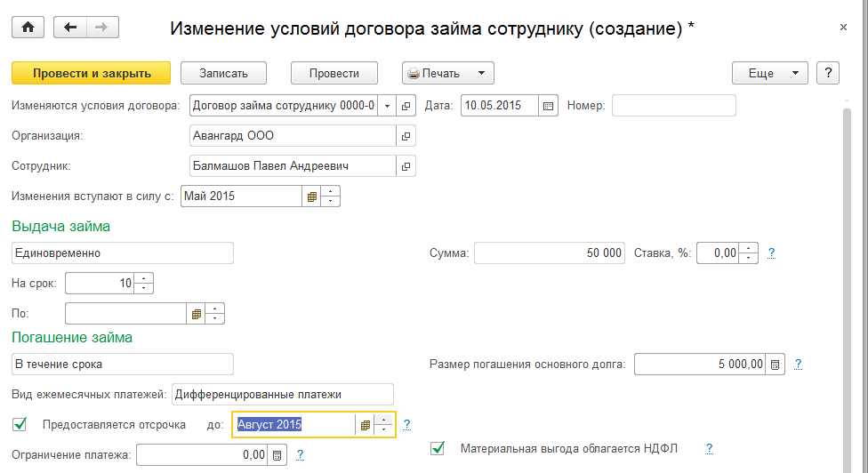
Task: Expand the Договор займа dropdown arrow
Action: coord(387,106)
